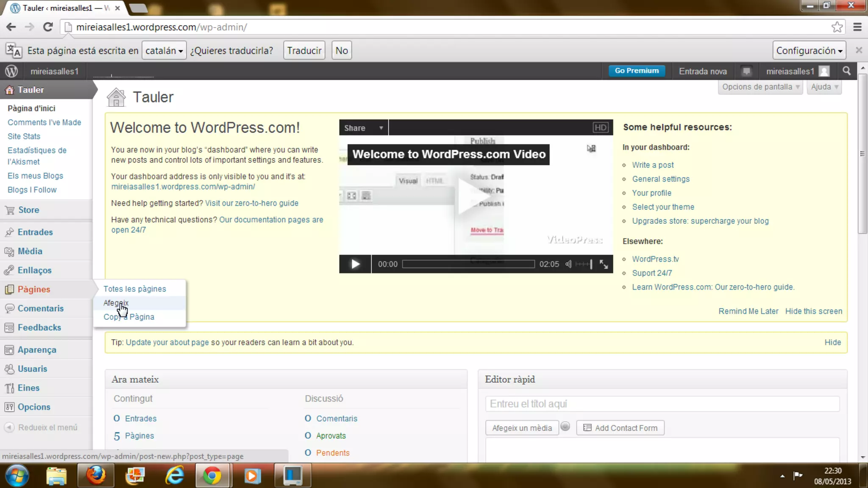The image size is (868, 488).
Task: Click the page vertical scrollbar thumb
Action: (862, 153)
